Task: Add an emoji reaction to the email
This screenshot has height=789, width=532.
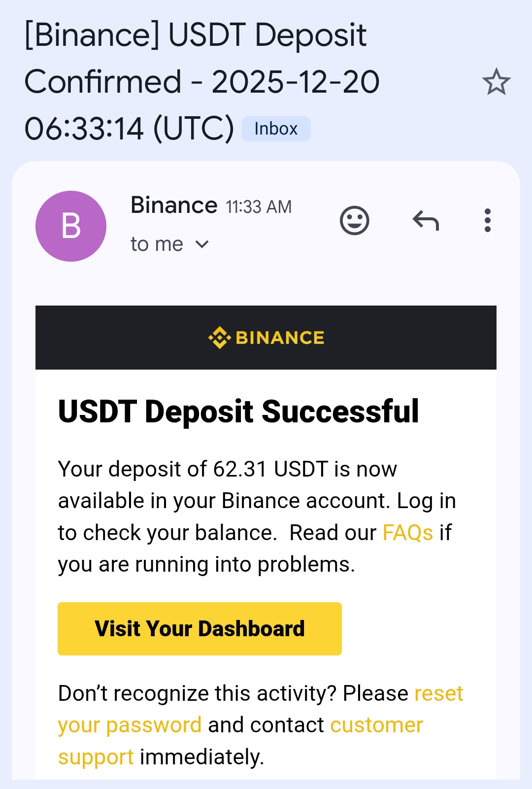Action: [354, 220]
